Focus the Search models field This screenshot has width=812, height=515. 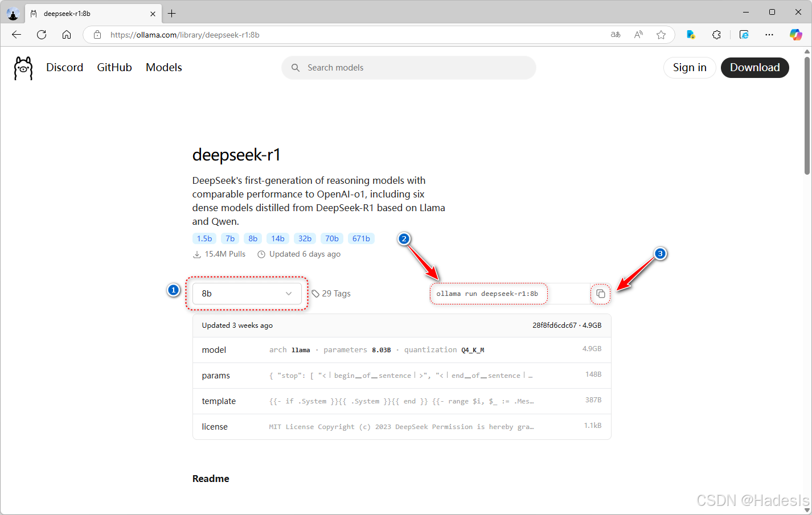(x=409, y=68)
